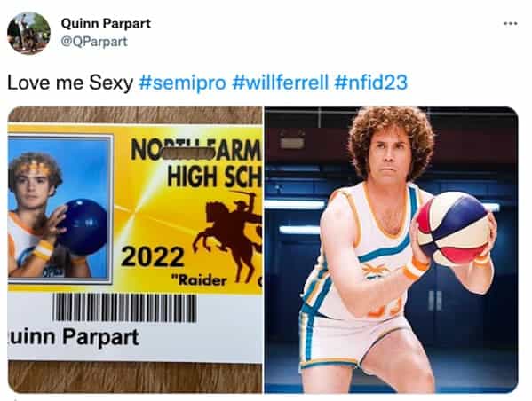The image size is (532, 401).
Task: Click the red white and blue basketball
Action: coord(454,229)
